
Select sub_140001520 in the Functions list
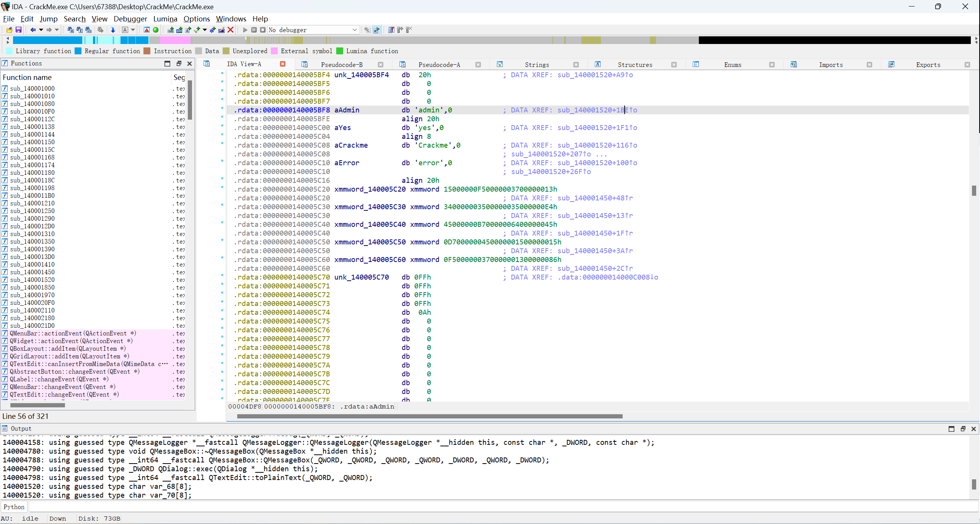(x=32, y=280)
